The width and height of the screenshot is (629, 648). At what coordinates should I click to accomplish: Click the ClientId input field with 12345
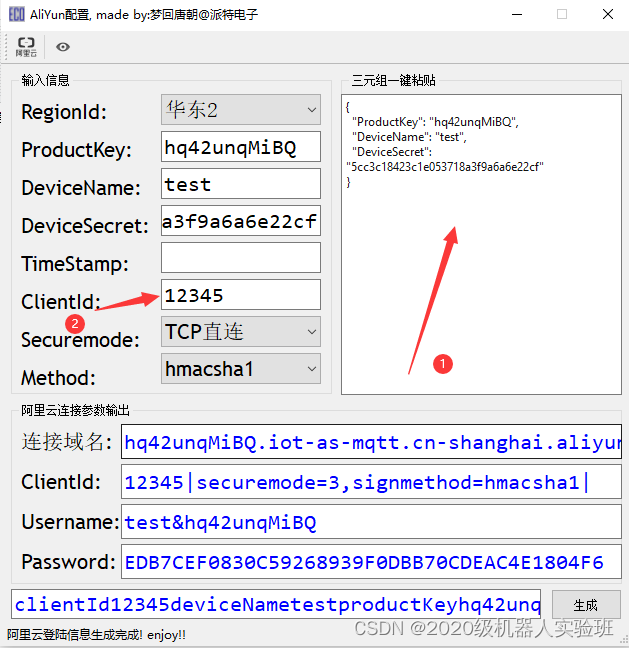click(241, 295)
